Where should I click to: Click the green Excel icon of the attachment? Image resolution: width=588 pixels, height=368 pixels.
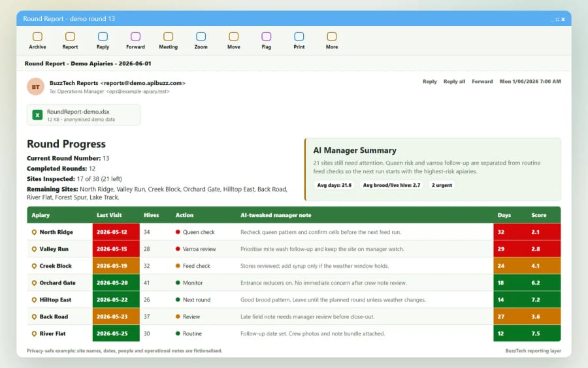pyautogui.click(x=37, y=115)
